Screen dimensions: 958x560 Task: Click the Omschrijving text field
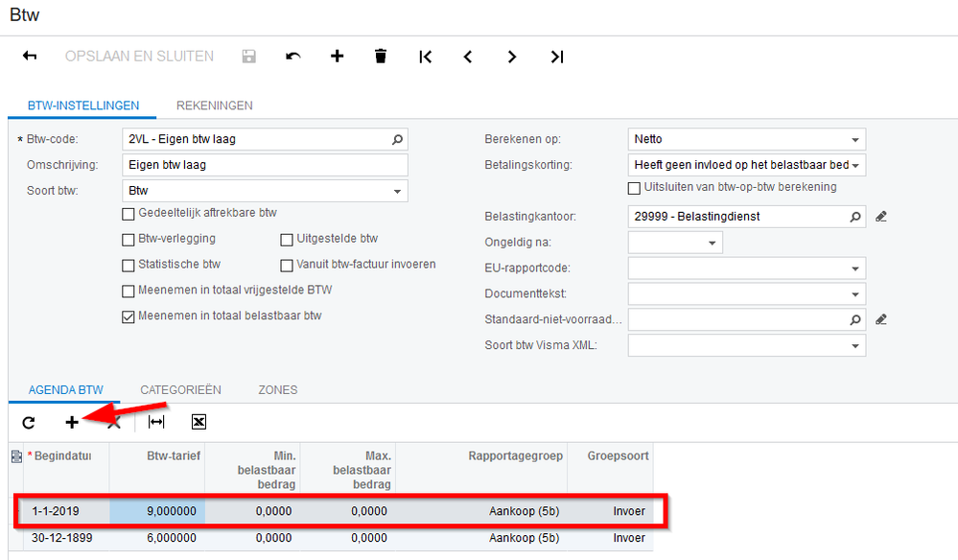[x=266, y=165]
